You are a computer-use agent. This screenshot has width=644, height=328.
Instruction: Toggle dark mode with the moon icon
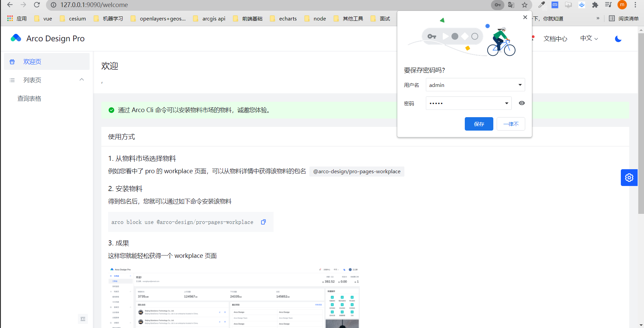[x=618, y=39]
